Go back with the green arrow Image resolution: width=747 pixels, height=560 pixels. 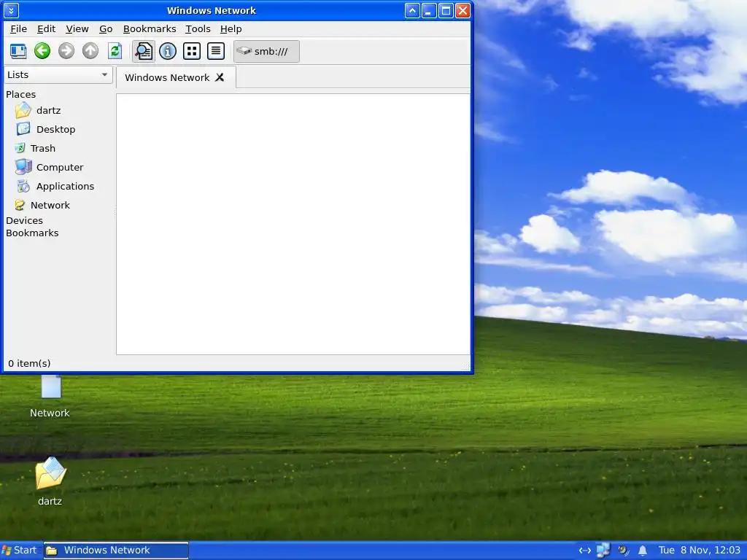coord(42,51)
